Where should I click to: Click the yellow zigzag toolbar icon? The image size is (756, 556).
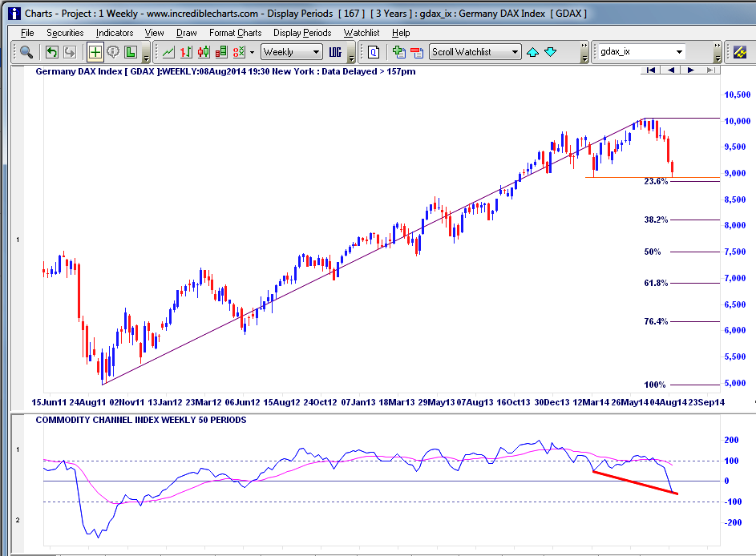[740, 52]
